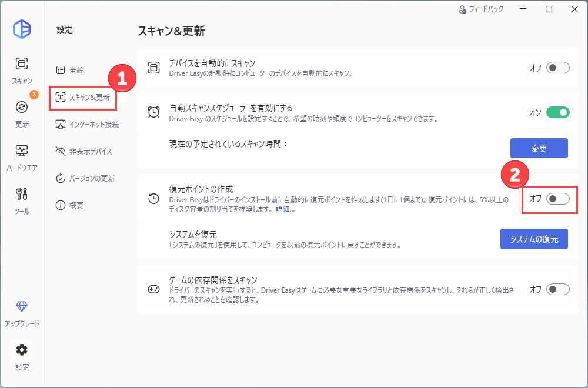Select 全般 in settings menu
588x388 pixels.
[x=70, y=70]
